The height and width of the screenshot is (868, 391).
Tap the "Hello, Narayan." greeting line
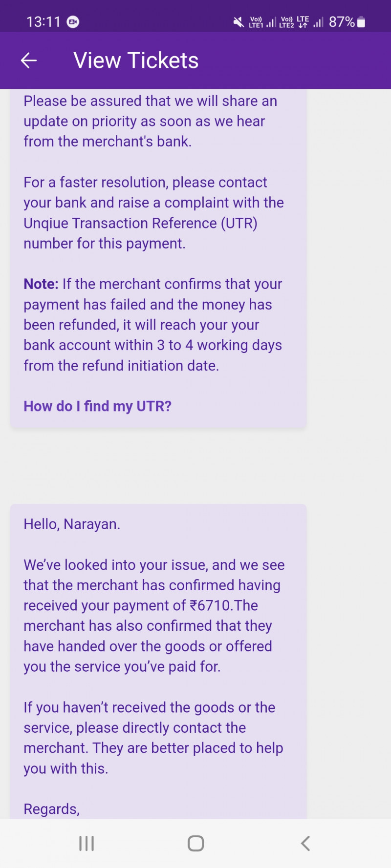[72, 524]
